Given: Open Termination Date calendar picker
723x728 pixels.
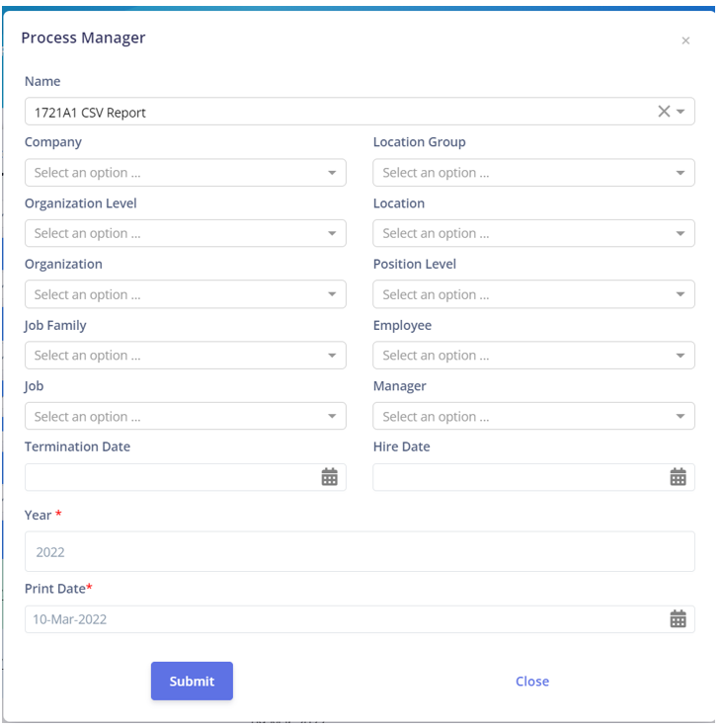Looking at the screenshot, I should pyautogui.click(x=329, y=477).
